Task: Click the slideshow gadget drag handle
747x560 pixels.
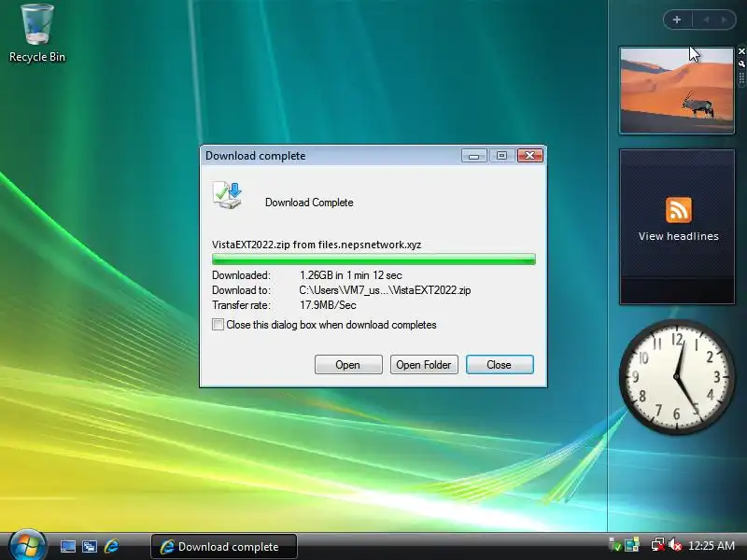Action: coord(741,78)
